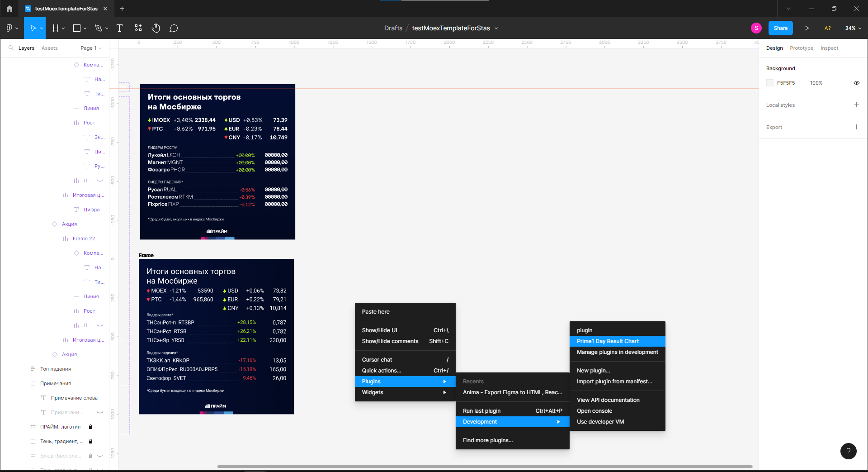Open the Resources components tool
Viewport: 868px width, 472px height.
click(138, 28)
